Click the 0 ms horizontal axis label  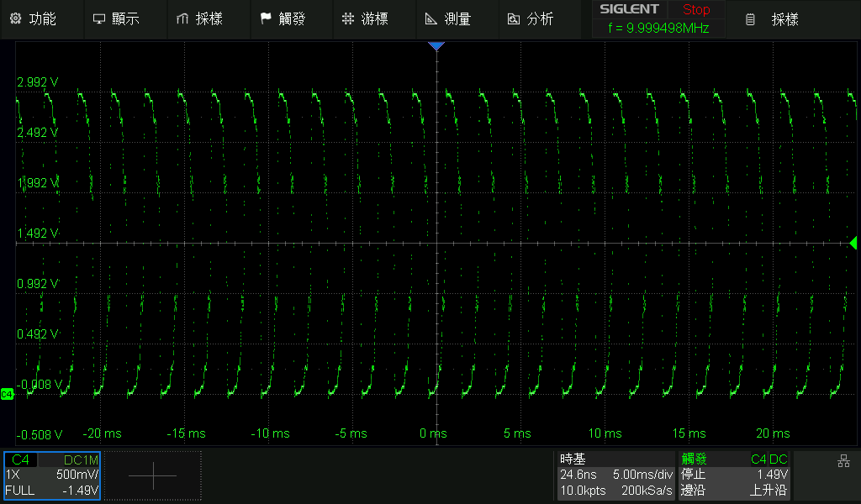433,433
